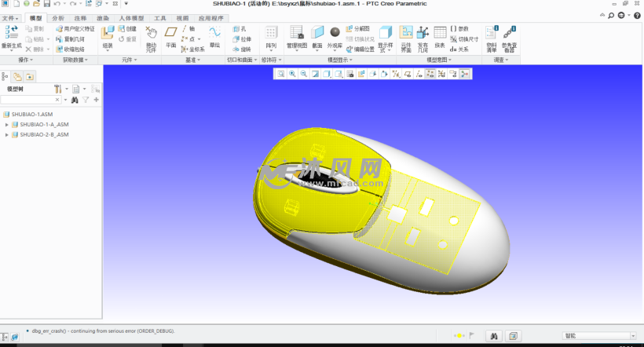Open the 元件 (Component) group dropdown
644x347 pixels.
pyautogui.click(x=130, y=60)
